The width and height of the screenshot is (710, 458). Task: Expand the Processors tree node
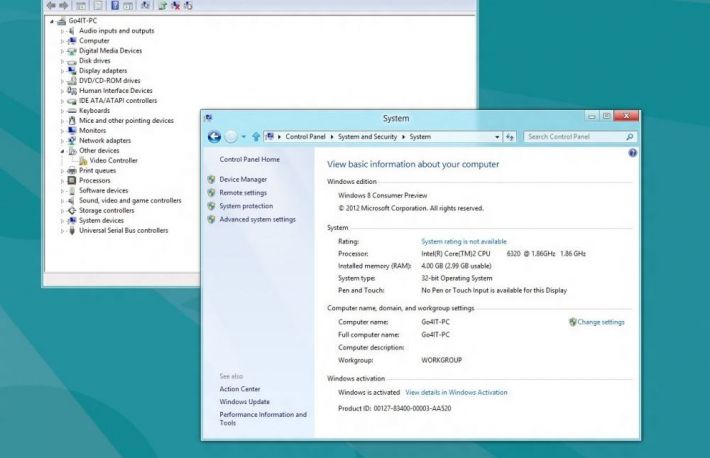coord(62,180)
